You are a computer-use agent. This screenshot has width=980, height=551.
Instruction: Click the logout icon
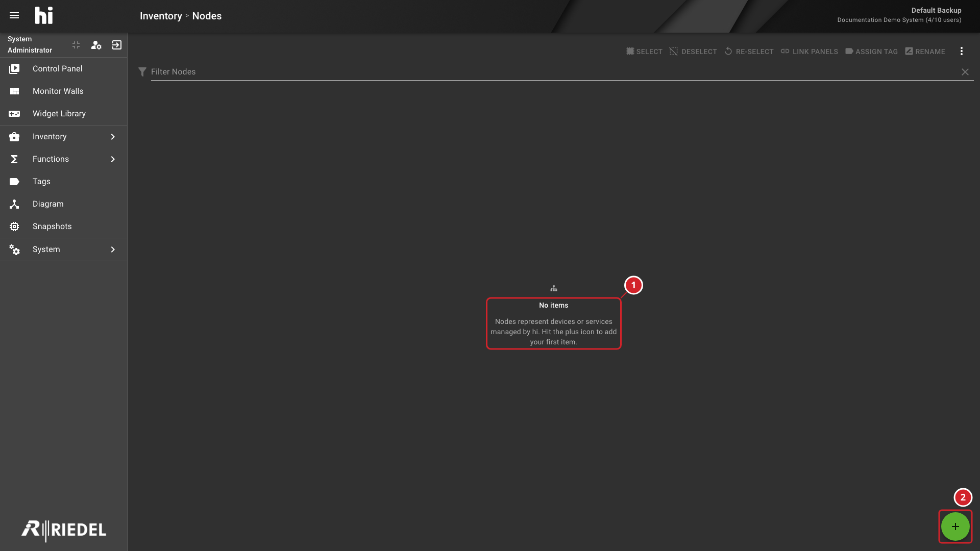(117, 45)
